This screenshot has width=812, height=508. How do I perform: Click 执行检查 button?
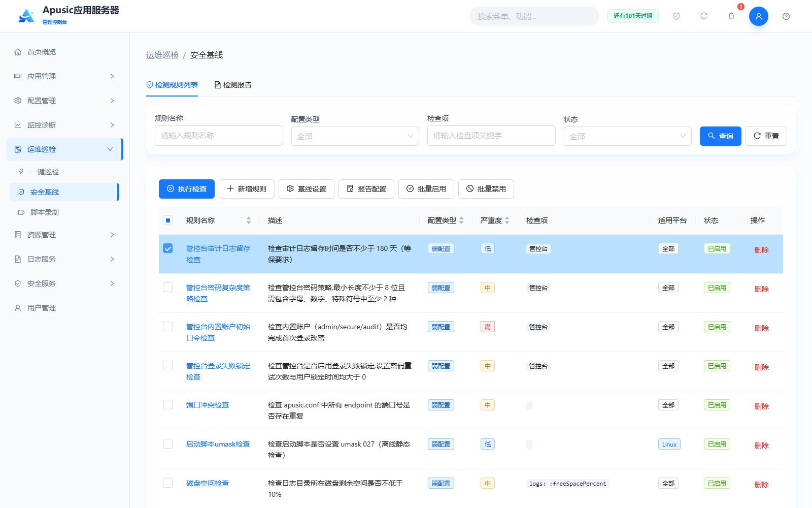187,189
